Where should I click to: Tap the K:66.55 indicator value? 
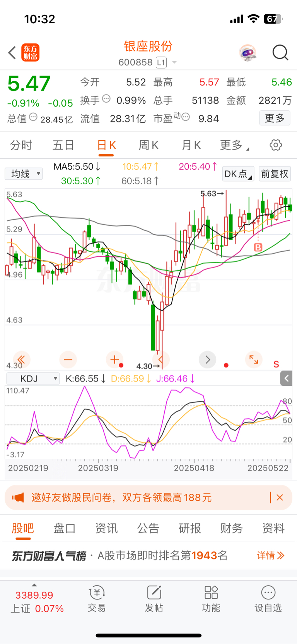(x=85, y=378)
